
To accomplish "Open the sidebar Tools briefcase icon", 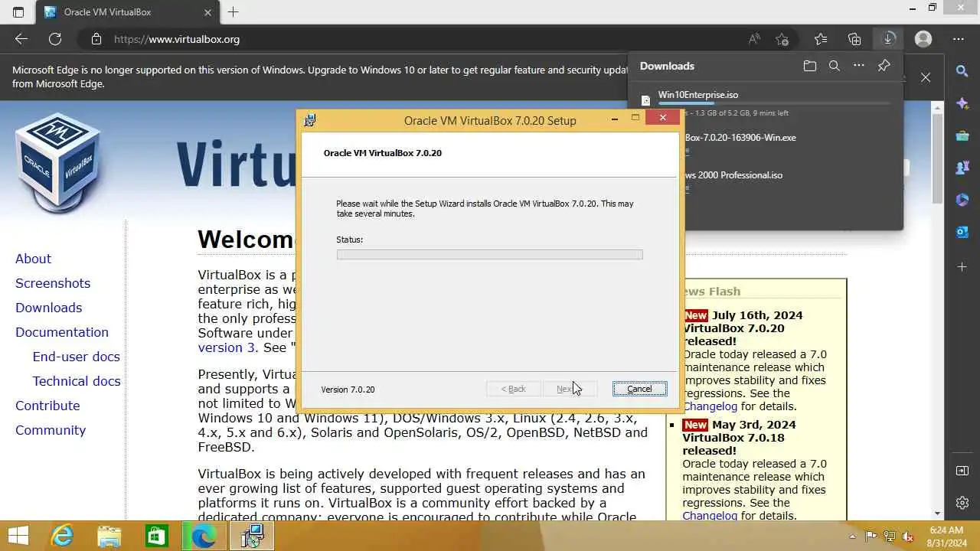I will tap(962, 136).
